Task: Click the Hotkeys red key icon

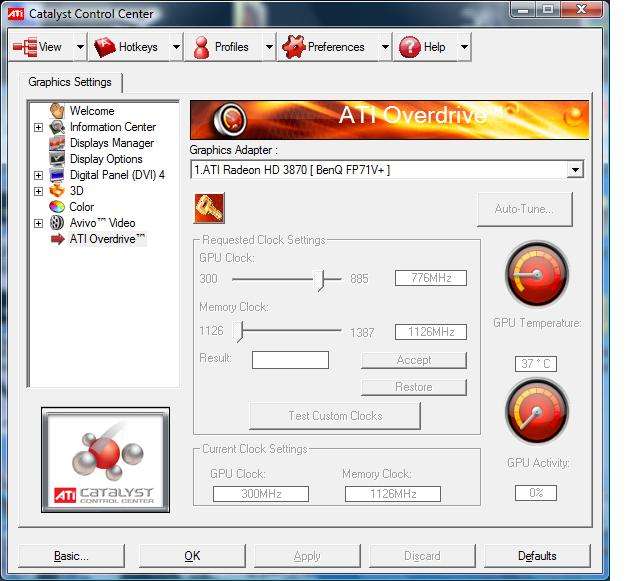Action: [104, 47]
